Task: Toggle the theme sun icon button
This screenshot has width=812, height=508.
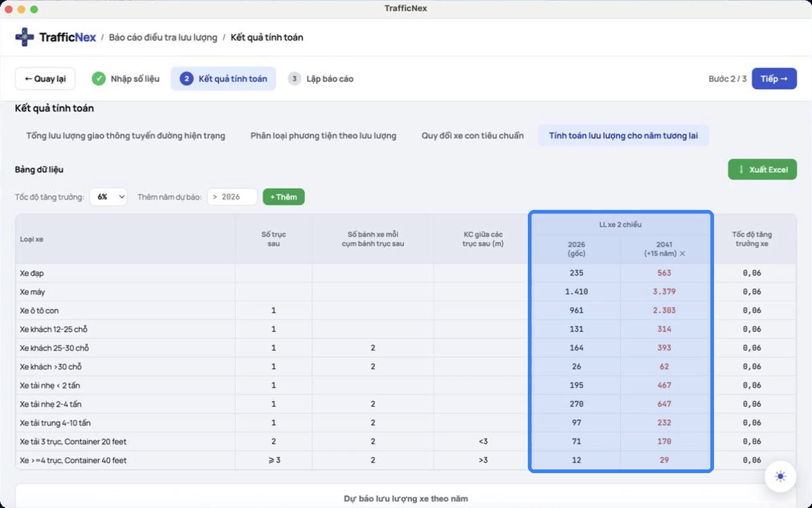Action: [780, 476]
